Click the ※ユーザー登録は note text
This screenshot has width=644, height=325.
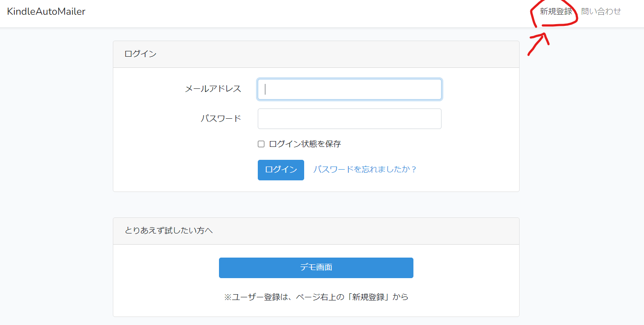(x=316, y=297)
